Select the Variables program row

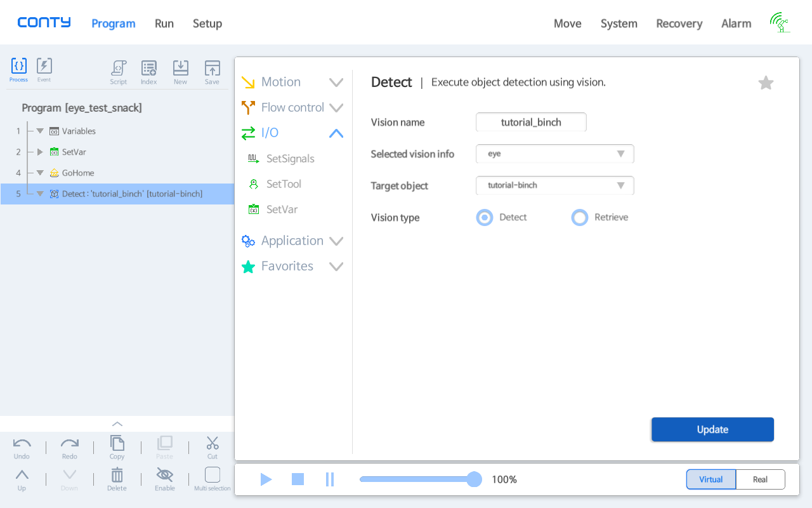(x=117, y=131)
